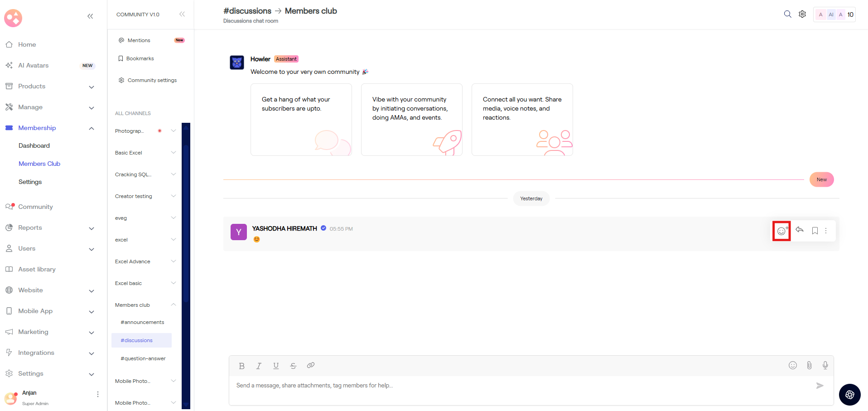Image resolution: width=868 pixels, height=411 pixels.
Task: Open search in the chat header
Action: tap(787, 15)
